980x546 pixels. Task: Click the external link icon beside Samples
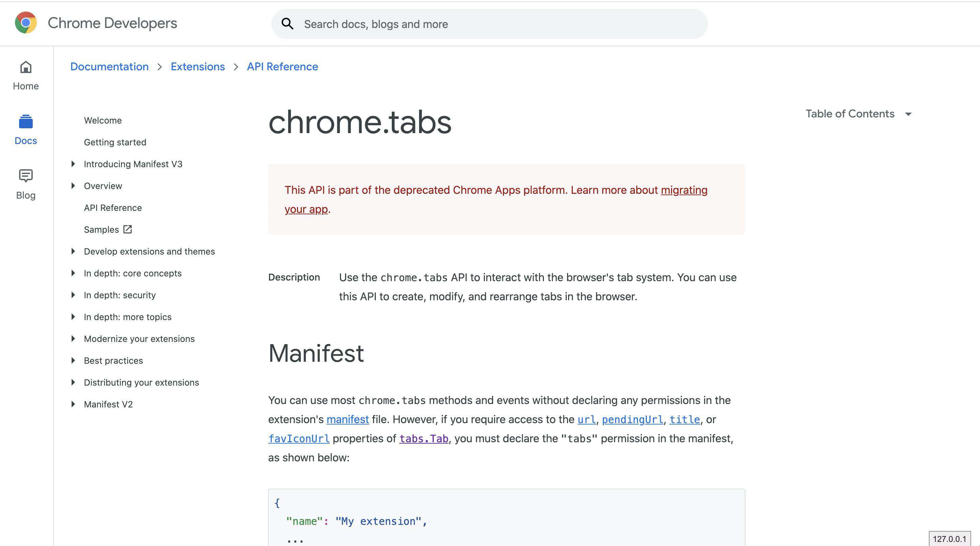tap(128, 229)
